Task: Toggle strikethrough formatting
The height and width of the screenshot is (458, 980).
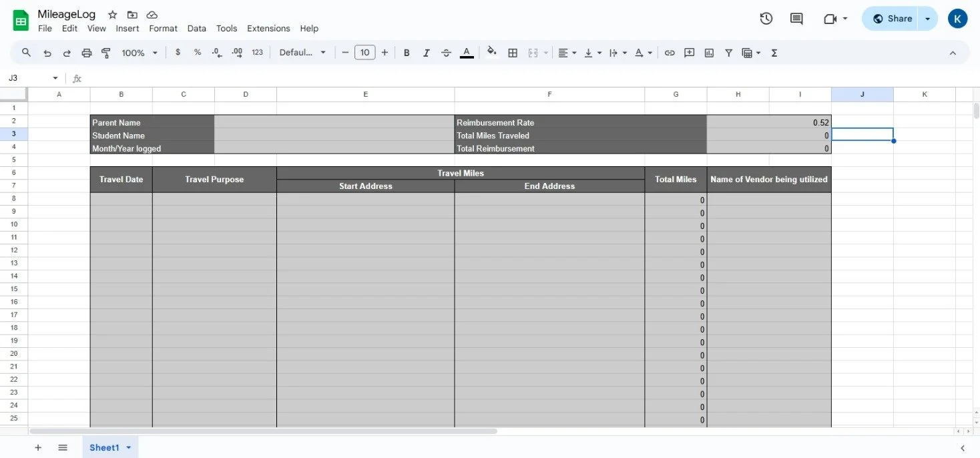Action: pyautogui.click(x=447, y=53)
